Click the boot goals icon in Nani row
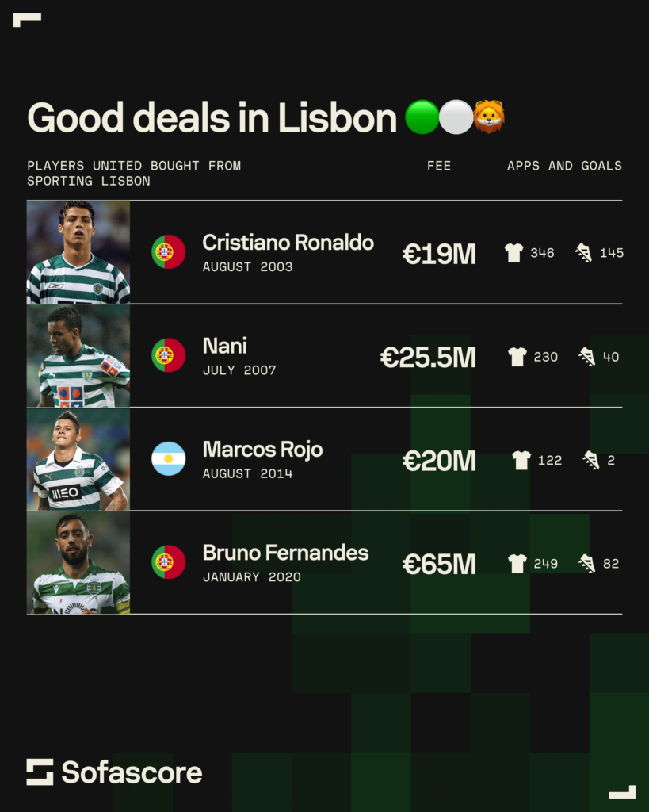 (587, 356)
